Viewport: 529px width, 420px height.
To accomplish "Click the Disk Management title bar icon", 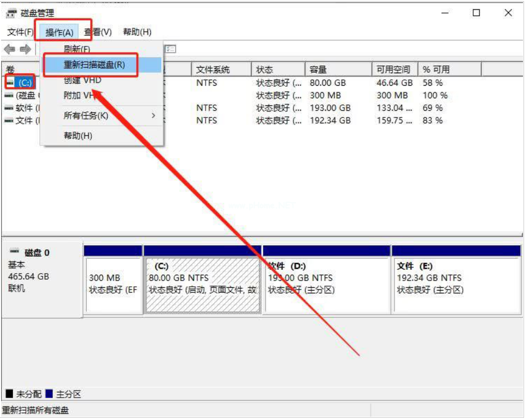I will [x=11, y=13].
